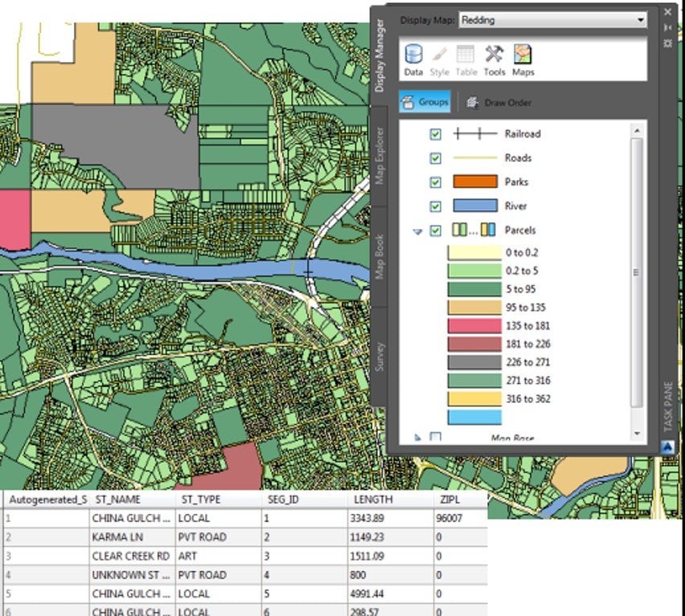Open the Tools icon
Screen dimensions: 685x616
[x=494, y=55]
